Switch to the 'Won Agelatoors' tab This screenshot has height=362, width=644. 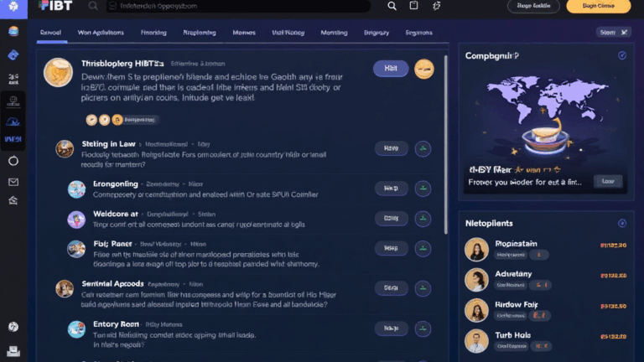coord(101,33)
